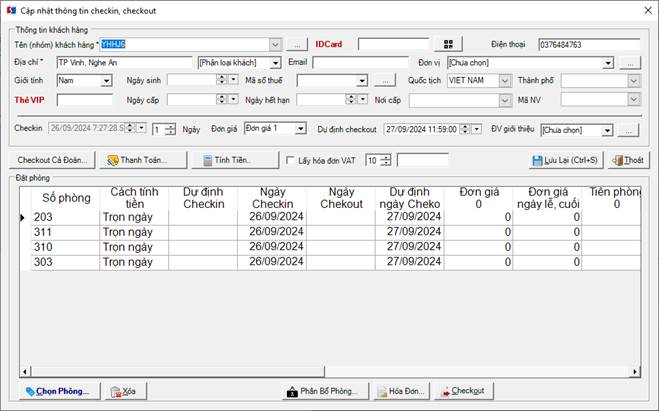Click the Ngày cấp spinner arrows

(221, 99)
